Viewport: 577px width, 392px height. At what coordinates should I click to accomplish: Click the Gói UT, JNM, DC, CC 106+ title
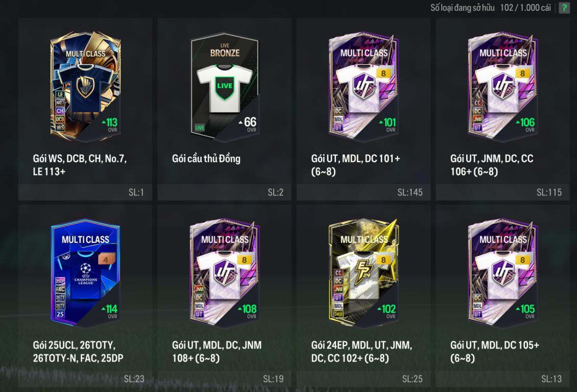coord(492,165)
